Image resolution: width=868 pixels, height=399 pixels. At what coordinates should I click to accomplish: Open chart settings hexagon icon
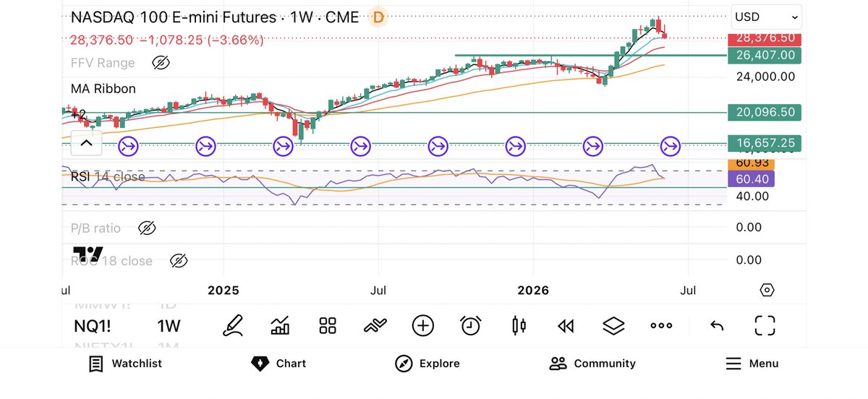point(767,290)
